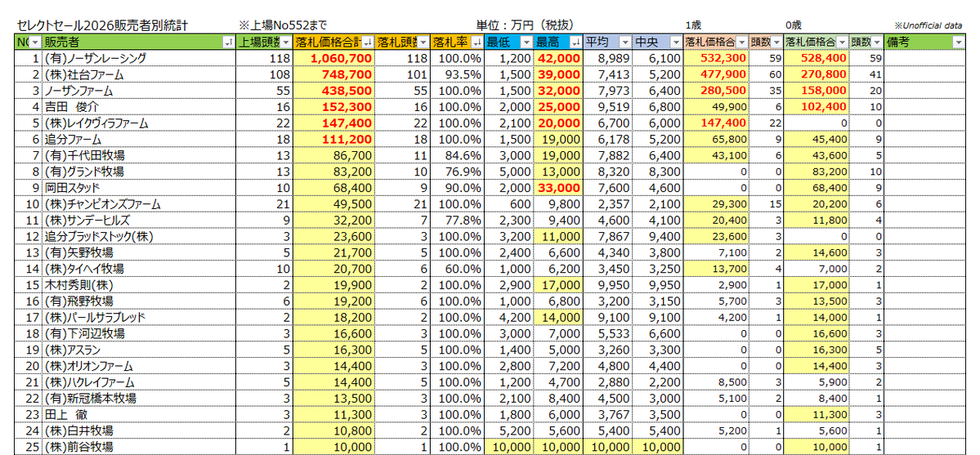Select seller cell (株)レイクヴィラファーム
Screen dimensions: 980x455
coord(140,123)
